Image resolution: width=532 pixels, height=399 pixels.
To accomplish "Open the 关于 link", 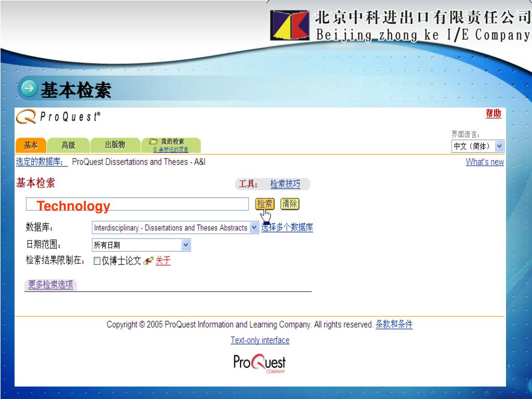I will (163, 261).
